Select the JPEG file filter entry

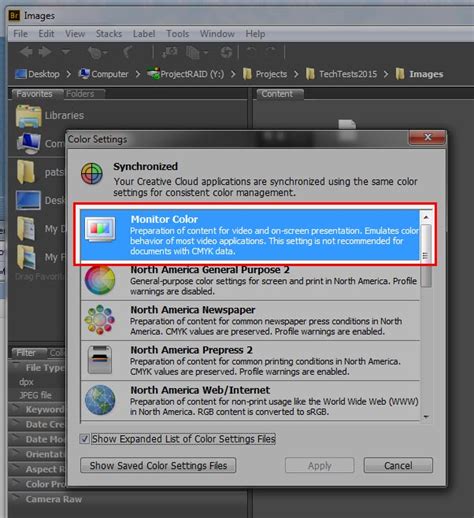point(35,395)
